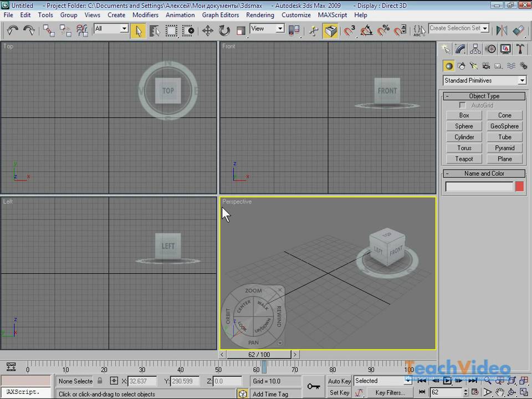Select the Move transform tool
The width and height of the screenshot is (532, 399).
click(x=208, y=30)
